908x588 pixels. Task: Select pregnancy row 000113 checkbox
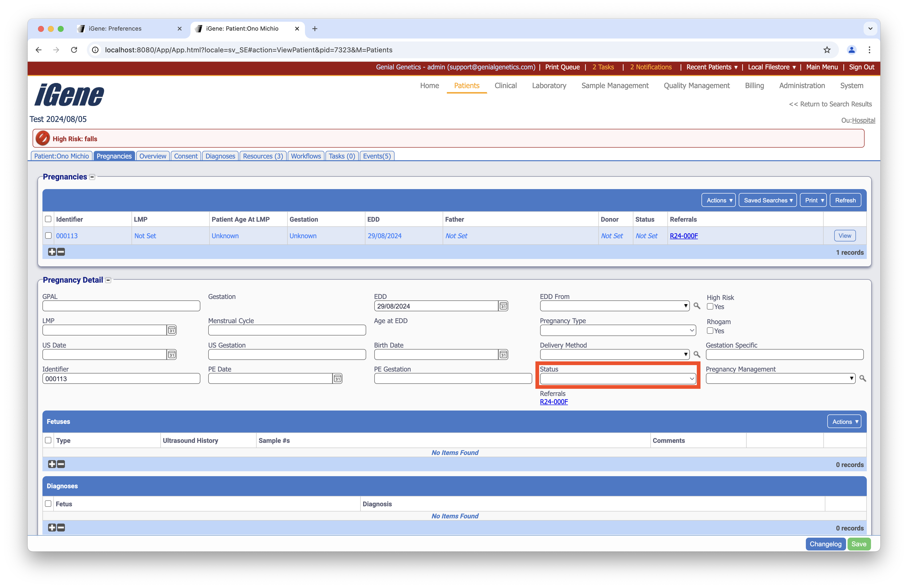pyautogui.click(x=48, y=236)
